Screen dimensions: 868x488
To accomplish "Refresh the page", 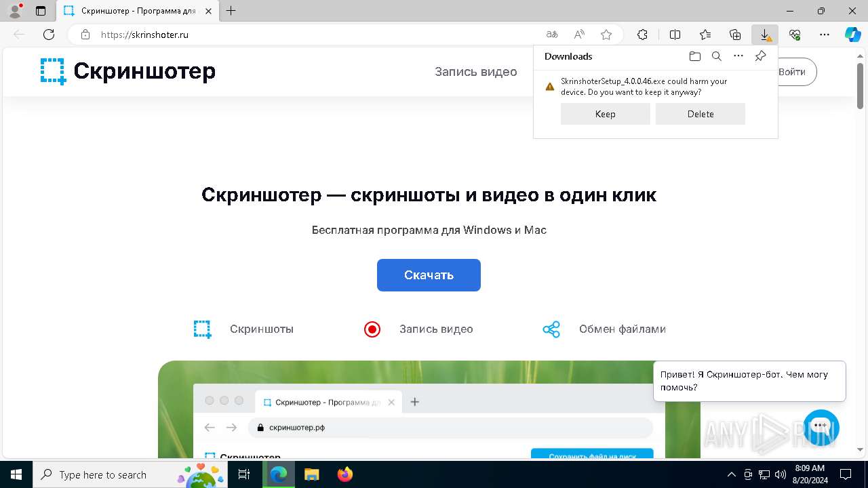I will [49, 35].
